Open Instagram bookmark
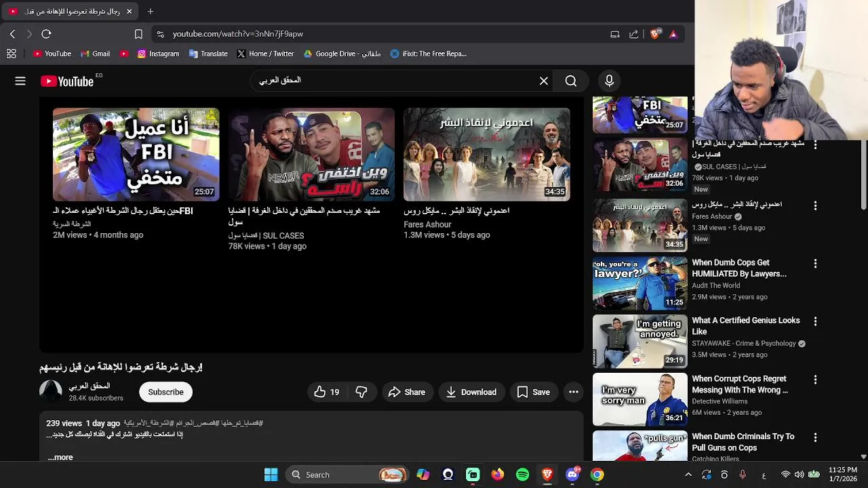 coord(158,54)
